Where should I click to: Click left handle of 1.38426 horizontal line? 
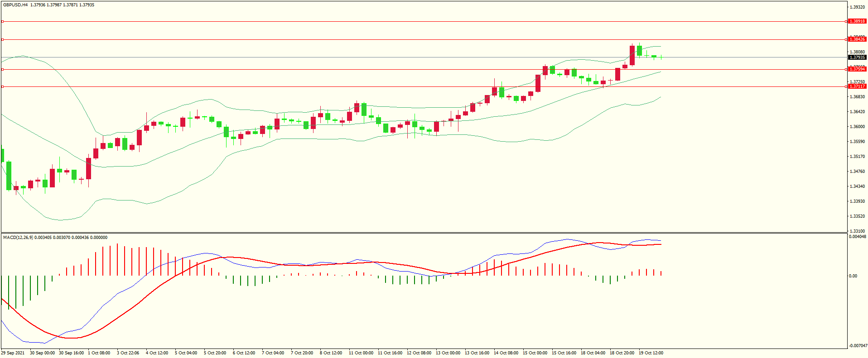click(x=2, y=39)
